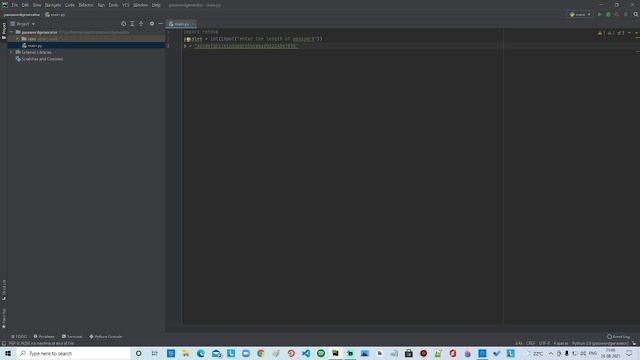Image resolution: width=640 pixels, height=360 pixels.
Task: Click the 4 spaces indent widget
Action: click(x=561, y=343)
